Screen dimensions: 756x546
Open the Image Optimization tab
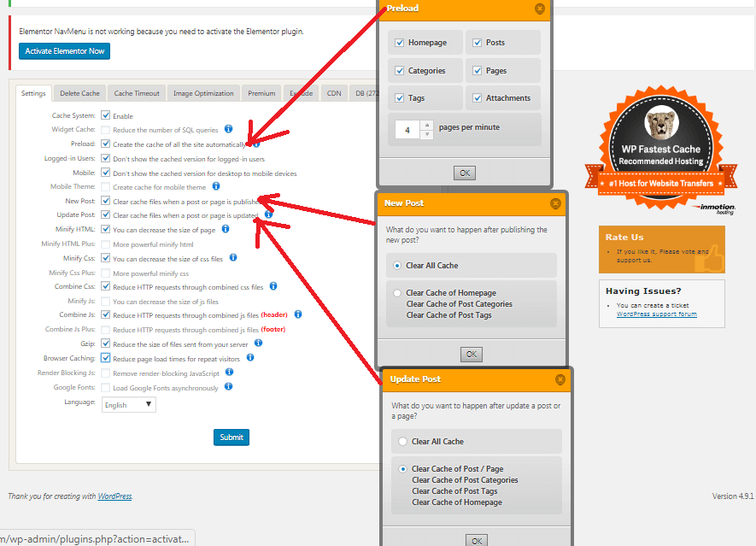click(203, 93)
